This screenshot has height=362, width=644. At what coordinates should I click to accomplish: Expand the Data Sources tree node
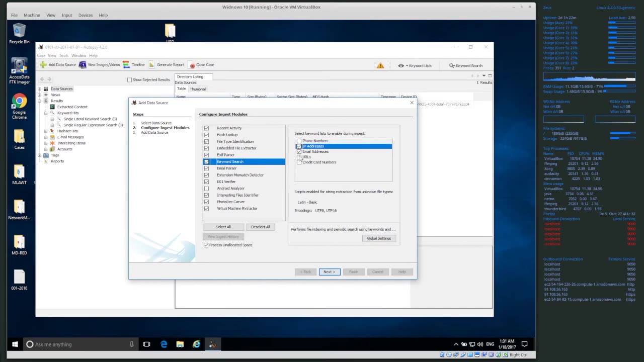pos(39,89)
